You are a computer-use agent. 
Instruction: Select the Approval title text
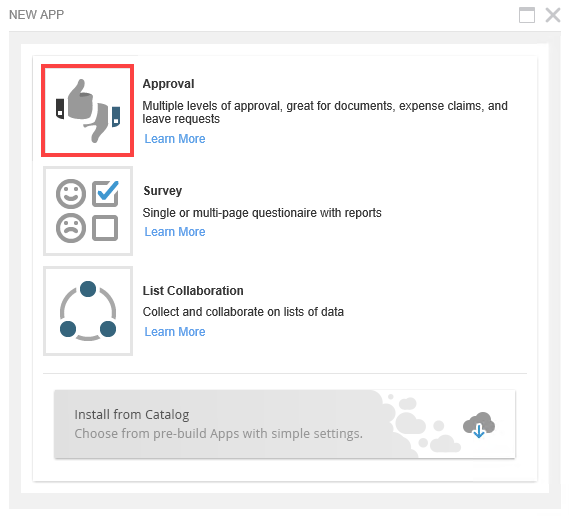point(168,84)
